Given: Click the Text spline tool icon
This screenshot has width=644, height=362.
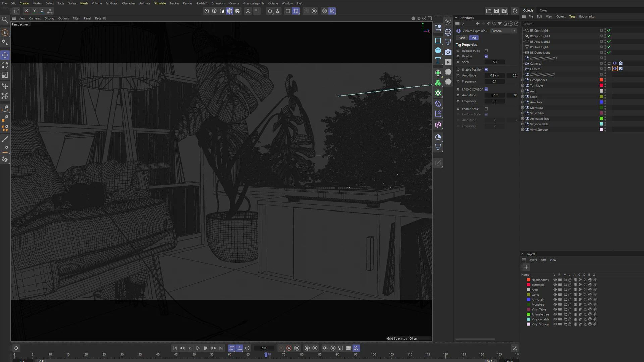Looking at the screenshot, I should 438,60.
